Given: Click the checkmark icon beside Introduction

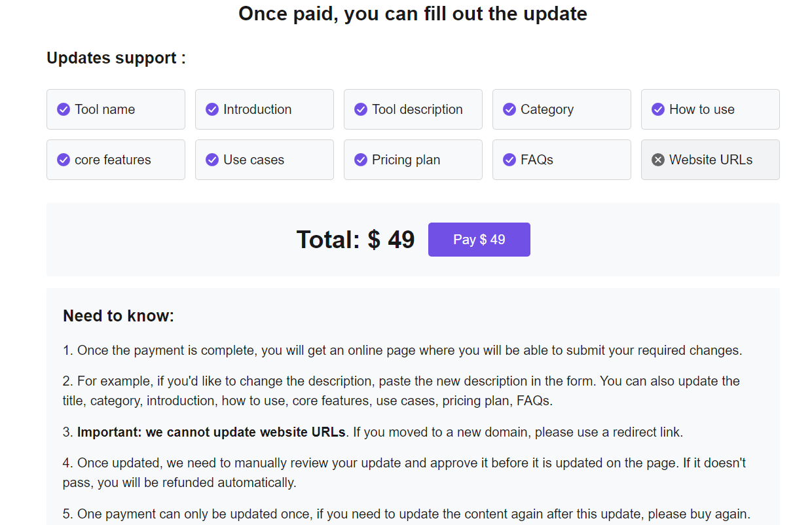Looking at the screenshot, I should click(x=212, y=109).
